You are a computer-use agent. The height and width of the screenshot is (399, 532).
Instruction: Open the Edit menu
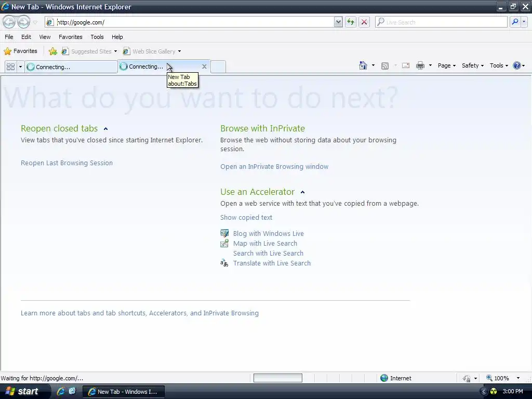26,37
